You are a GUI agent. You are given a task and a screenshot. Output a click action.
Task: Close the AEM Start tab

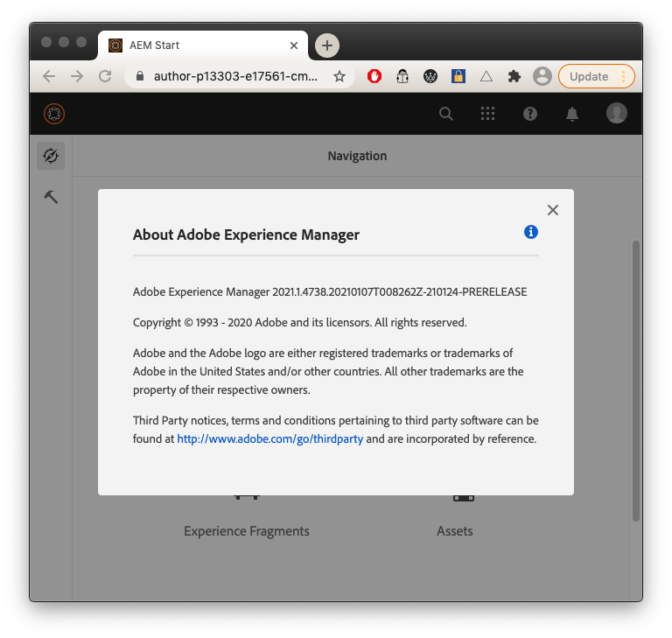click(x=294, y=46)
